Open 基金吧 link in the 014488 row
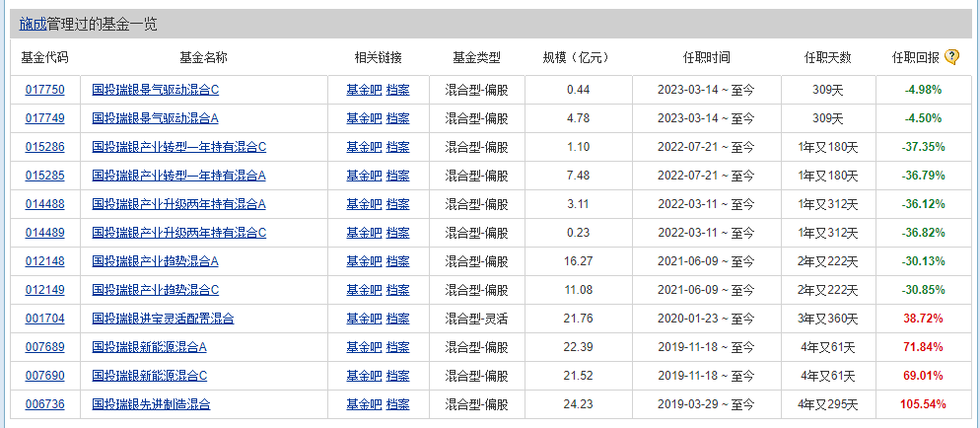 click(x=364, y=204)
